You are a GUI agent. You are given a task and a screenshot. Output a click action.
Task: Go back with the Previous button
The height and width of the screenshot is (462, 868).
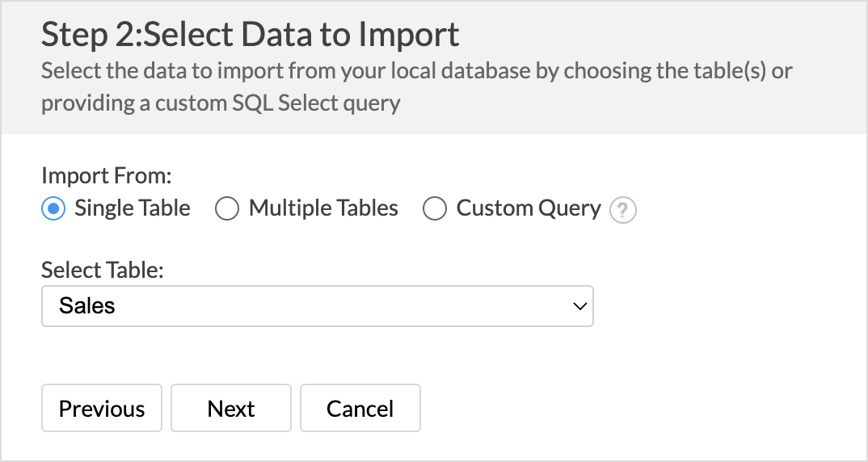[x=102, y=408]
